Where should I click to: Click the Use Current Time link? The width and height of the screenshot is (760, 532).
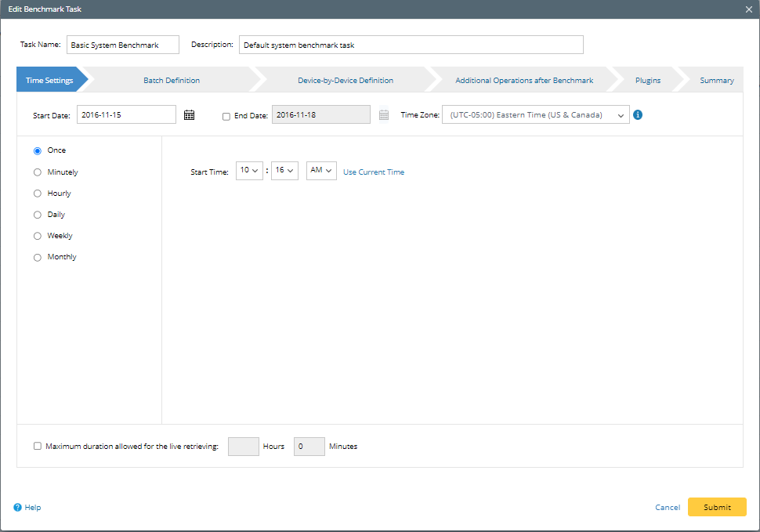(374, 172)
